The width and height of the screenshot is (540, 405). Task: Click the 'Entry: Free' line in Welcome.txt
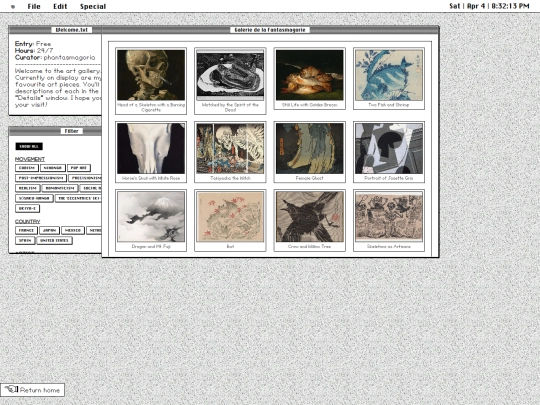(x=33, y=44)
